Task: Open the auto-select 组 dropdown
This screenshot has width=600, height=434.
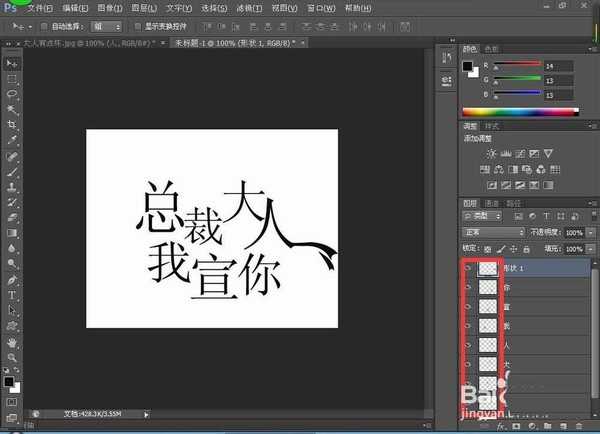Action: pos(106,26)
